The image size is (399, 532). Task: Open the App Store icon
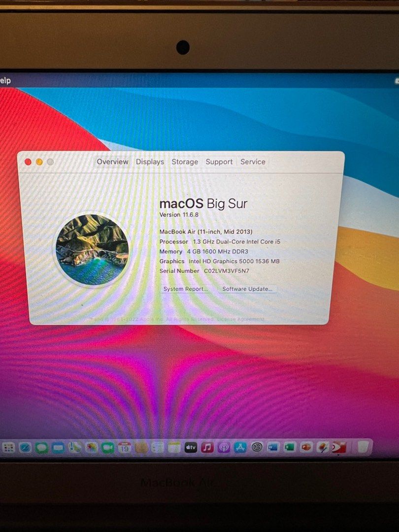pyautogui.click(x=240, y=448)
